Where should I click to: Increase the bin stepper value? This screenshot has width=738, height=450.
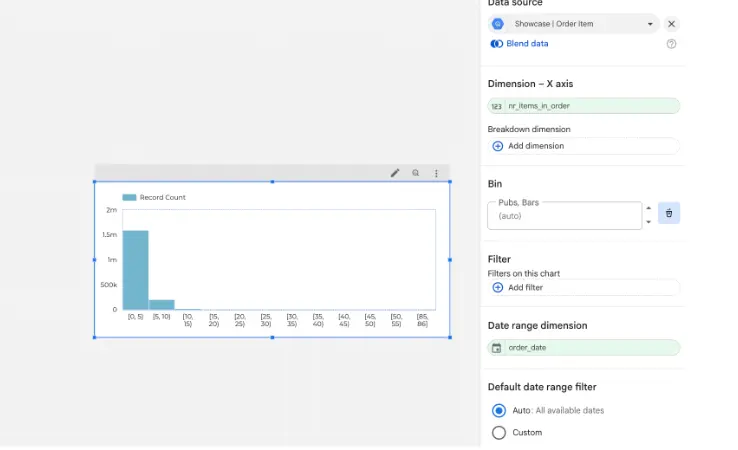649,208
